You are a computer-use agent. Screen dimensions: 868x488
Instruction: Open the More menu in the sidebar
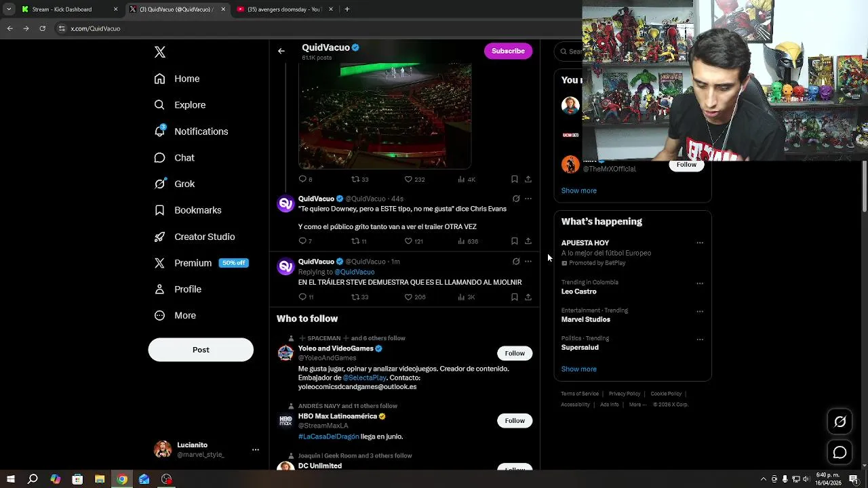[x=175, y=316]
